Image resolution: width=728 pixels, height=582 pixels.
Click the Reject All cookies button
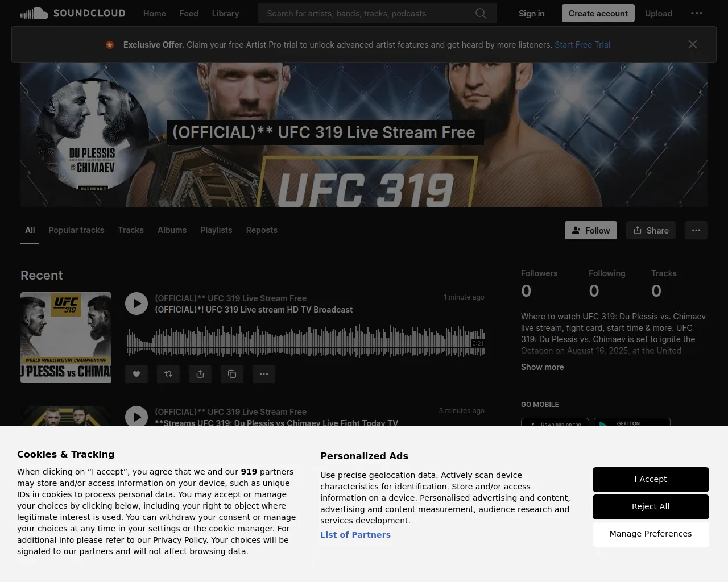(651, 507)
